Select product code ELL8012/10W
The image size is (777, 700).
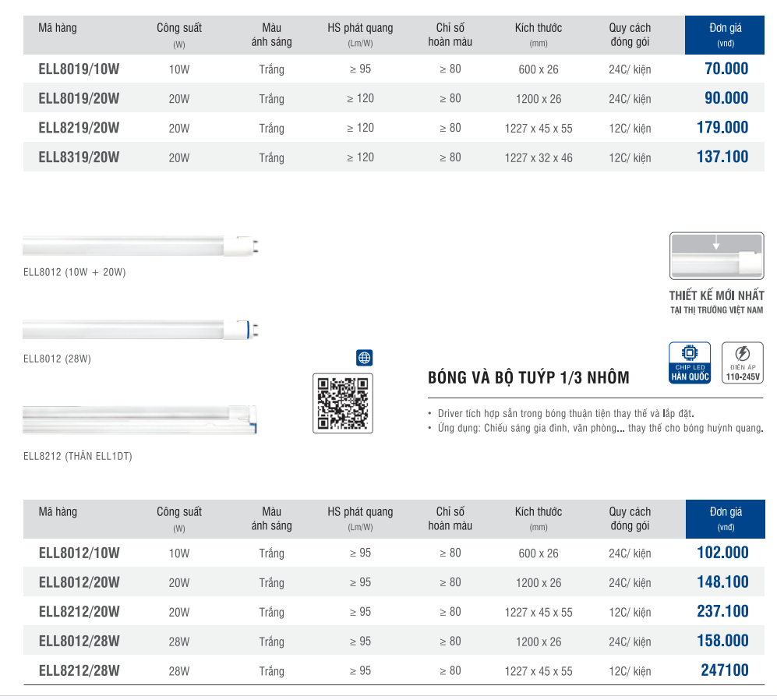tap(79, 553)
